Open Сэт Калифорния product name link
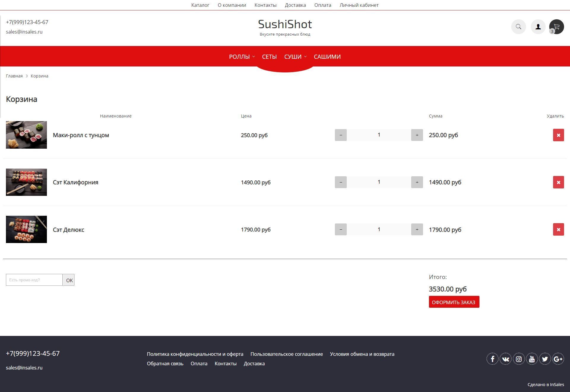This screenshot has height=392, width=570. pos(75,182)
